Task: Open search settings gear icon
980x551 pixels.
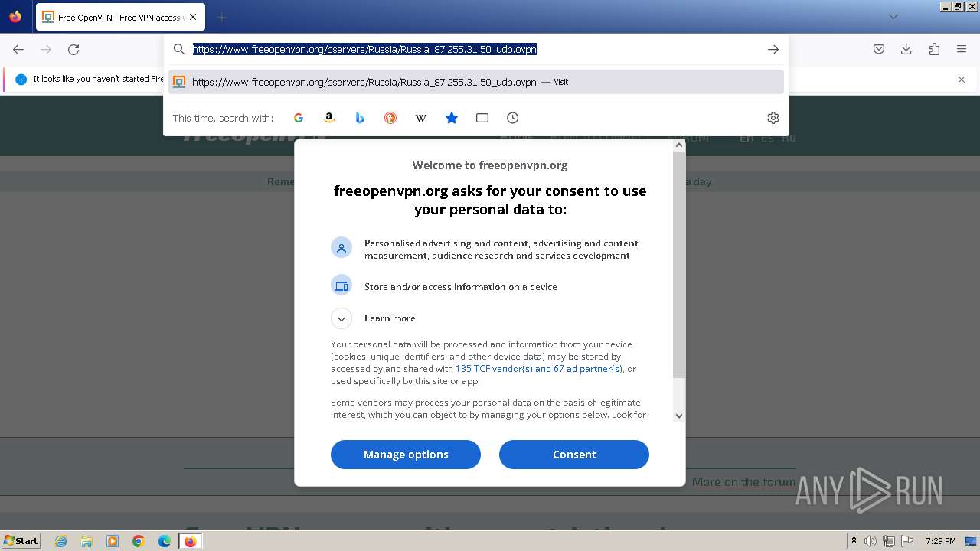Action: click(x=773, y=118)
